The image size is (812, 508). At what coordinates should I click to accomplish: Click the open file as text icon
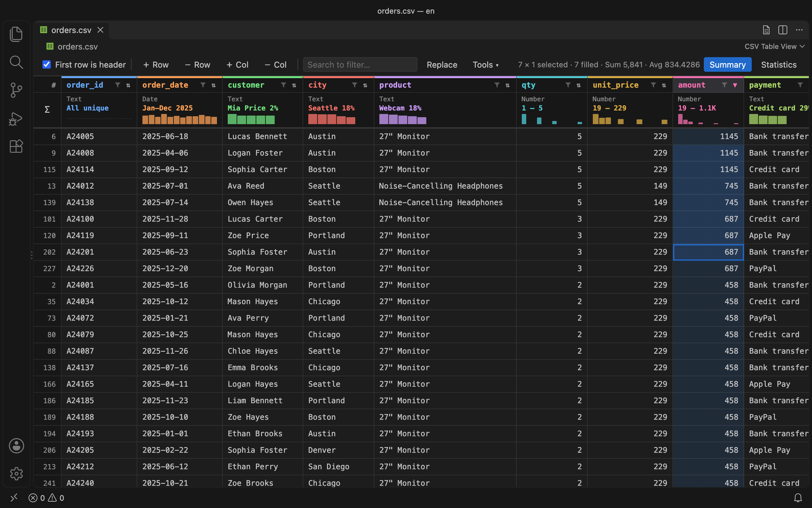point(766,30)
